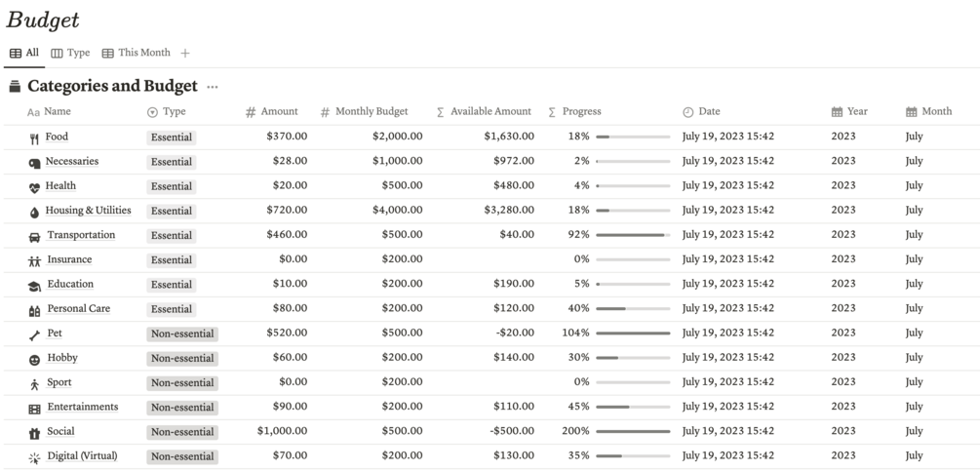Image resolution: width=980 pixels, height=471 pixels.
Task: Click the Housing & Utilities droplet icon
Action: coord(34,212)
